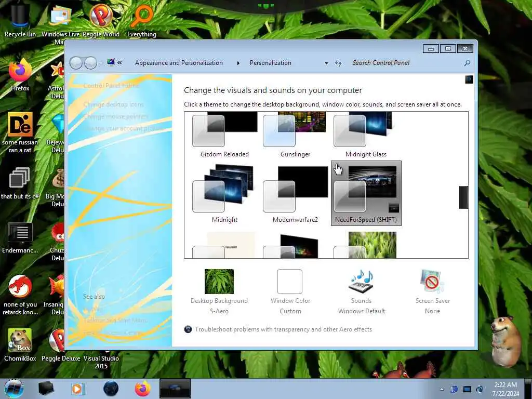Minimize the Personalization window

click(431, 49)
